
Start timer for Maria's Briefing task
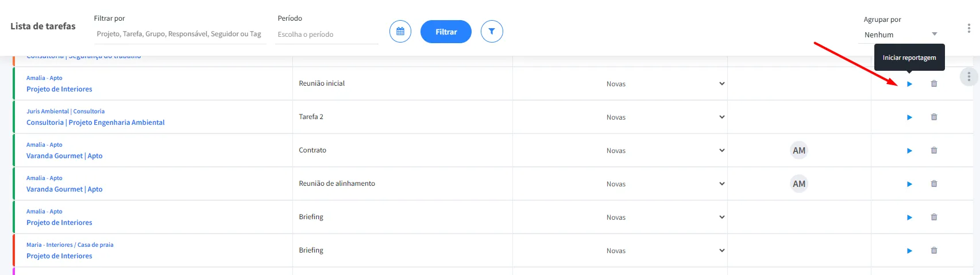coord(909,251)
